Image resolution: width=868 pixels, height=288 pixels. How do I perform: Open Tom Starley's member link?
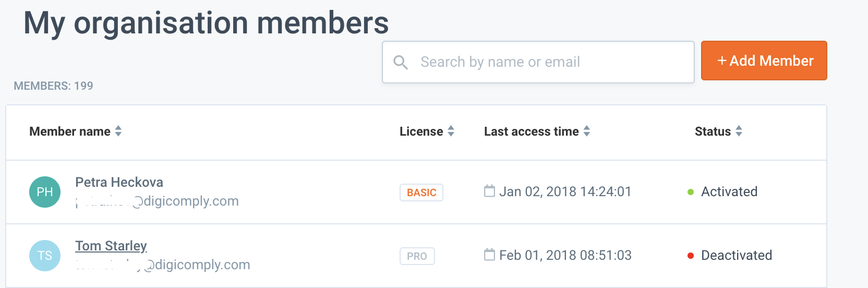tap(111, 246)
